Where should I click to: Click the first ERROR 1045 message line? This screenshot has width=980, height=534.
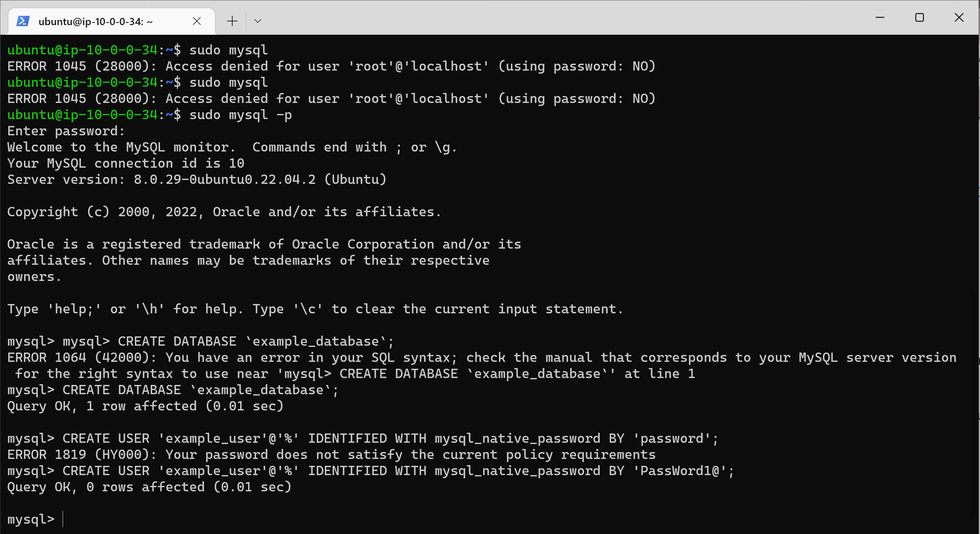click(x=190, y=65)
